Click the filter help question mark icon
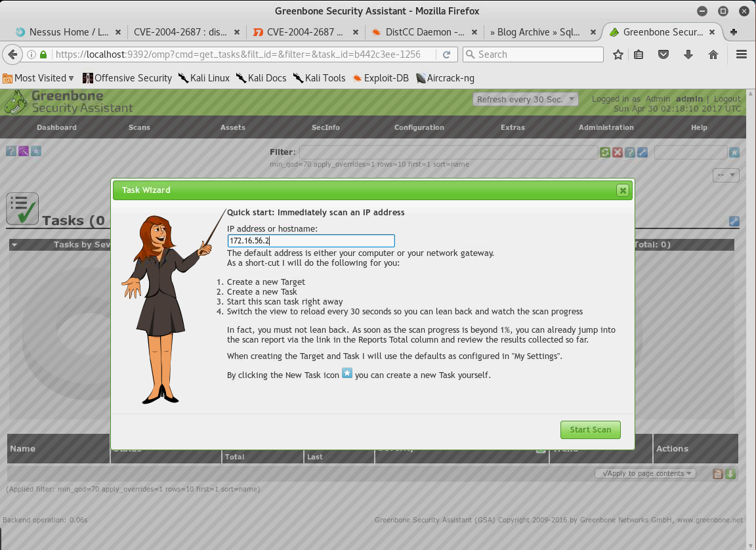Image resolution: width=756 pixels, height=550 pixels. tap(629, 152)
